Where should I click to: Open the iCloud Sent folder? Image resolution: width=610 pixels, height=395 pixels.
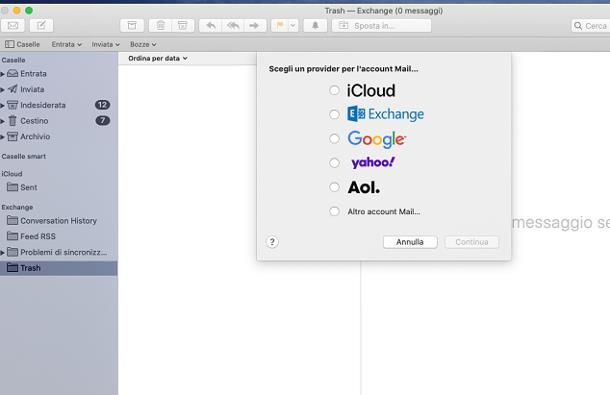pyautogui.click(x=58, y=187)
